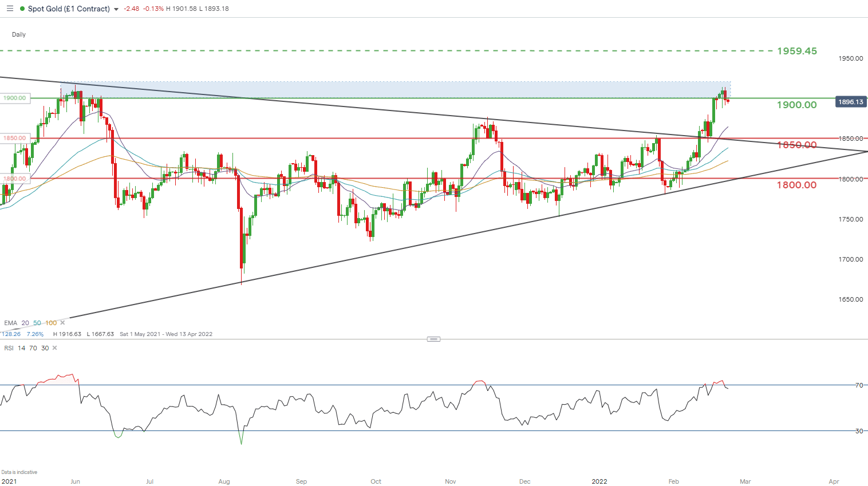Open EMA 100 period setting
Image resolution: width=868 pixels, height=486 pixels.
tap(51, 323)
